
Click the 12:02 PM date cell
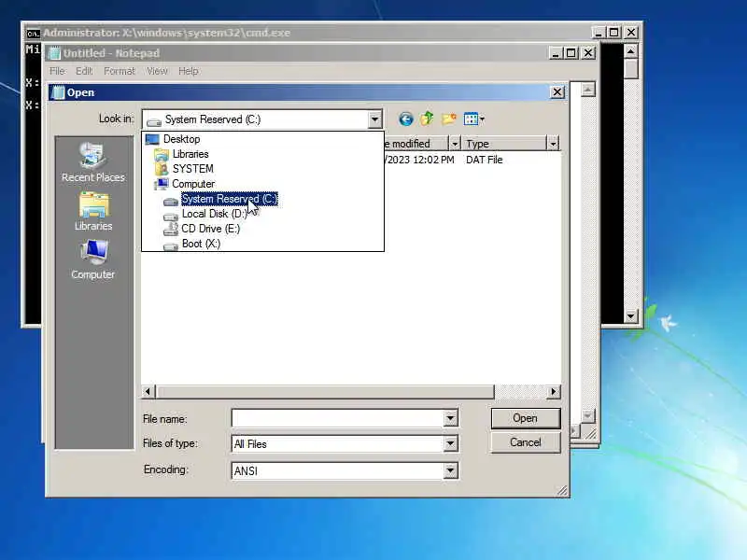[x=419, y=160]
